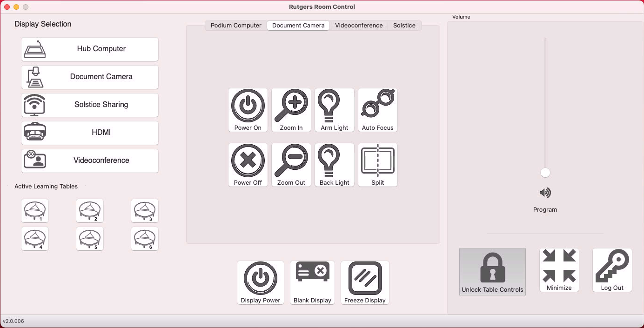Select the Zoom Out magnifier icon
Screen dimensions: 644x328
(x=291, y=165)
